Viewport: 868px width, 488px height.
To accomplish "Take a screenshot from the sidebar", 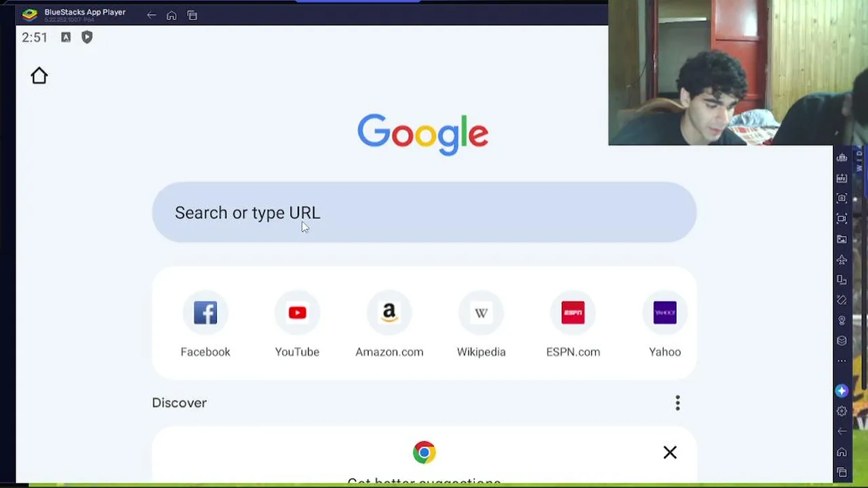I will [x=842, y=198].
